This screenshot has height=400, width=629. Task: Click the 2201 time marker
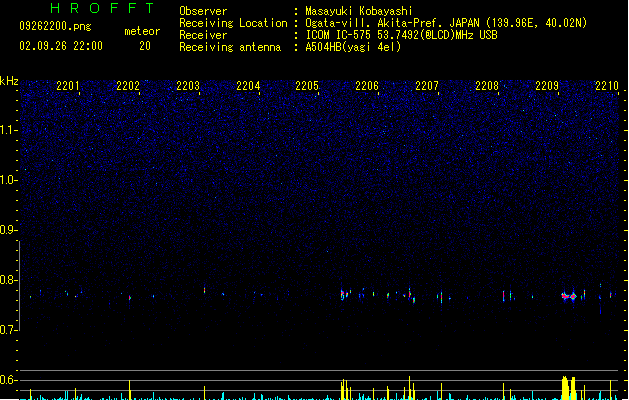point(68,86)
